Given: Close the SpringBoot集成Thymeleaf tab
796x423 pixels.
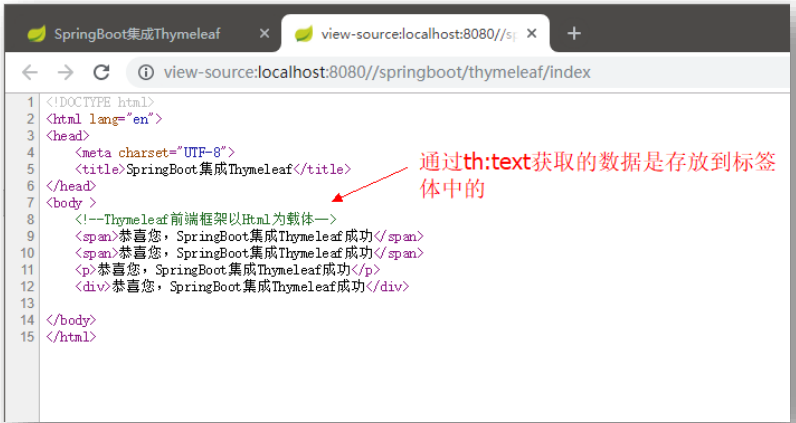Looking at the screenshot, I should pyautogui.click(x=264, y=34).
